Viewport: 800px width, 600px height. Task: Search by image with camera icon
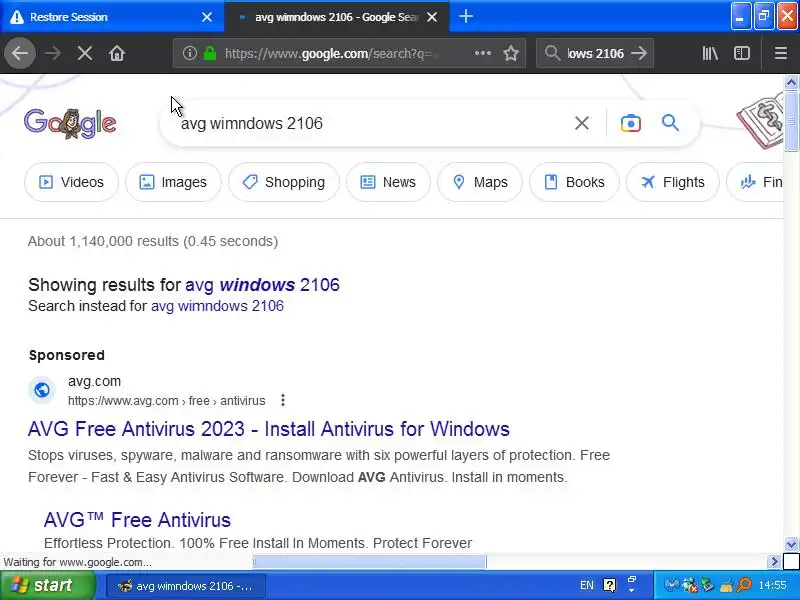click(x=631, y=123)
